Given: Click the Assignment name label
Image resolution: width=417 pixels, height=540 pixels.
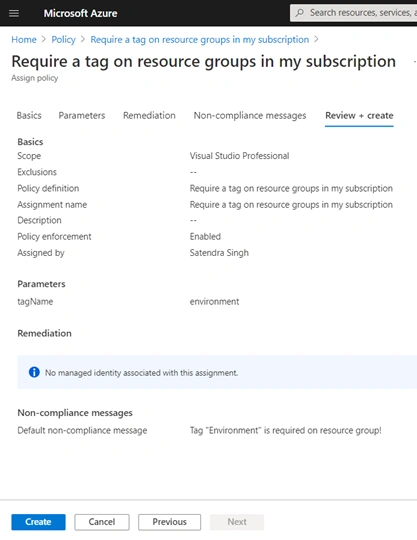Looking at the screenshot, I should 52,205.
